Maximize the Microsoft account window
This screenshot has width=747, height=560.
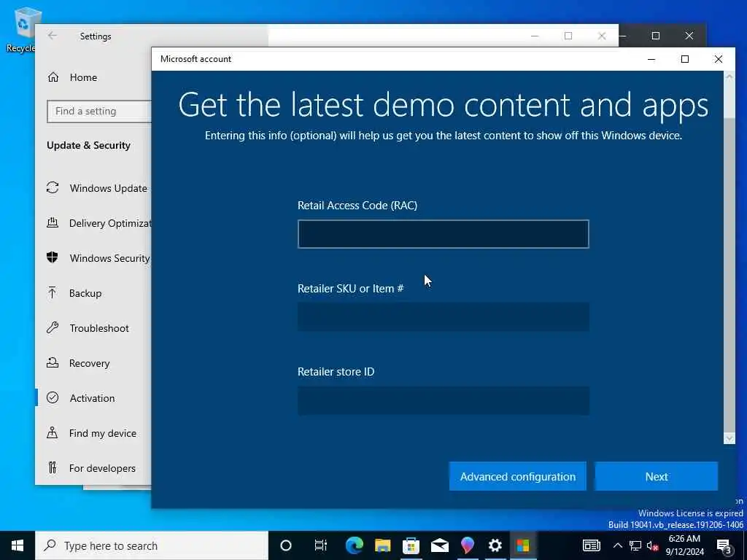tap(684, 59)
